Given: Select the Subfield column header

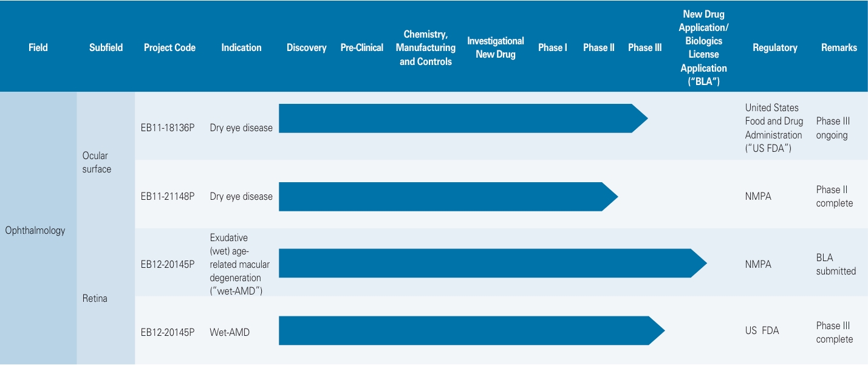Looking at the screenshot, I should (106, 47).
